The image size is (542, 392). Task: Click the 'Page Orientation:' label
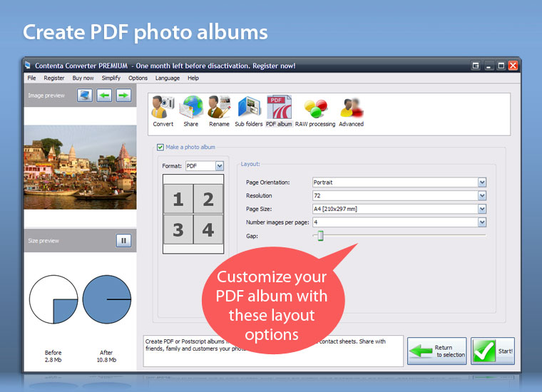coord(268,182)
